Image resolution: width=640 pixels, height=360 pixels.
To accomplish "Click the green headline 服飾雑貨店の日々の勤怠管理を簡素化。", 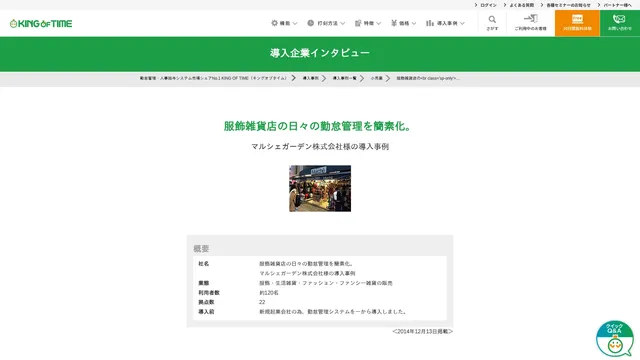I will click(319, 126).
